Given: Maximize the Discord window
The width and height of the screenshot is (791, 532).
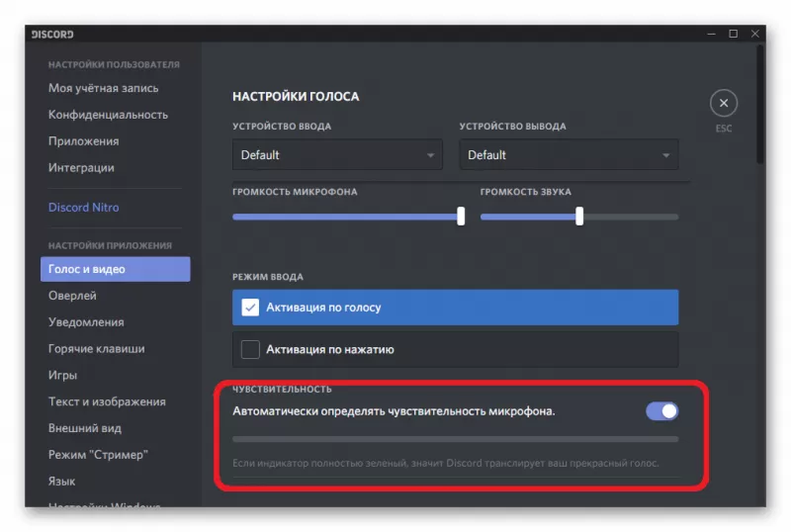Looking at the screenshot, I should tap(733, 34).
